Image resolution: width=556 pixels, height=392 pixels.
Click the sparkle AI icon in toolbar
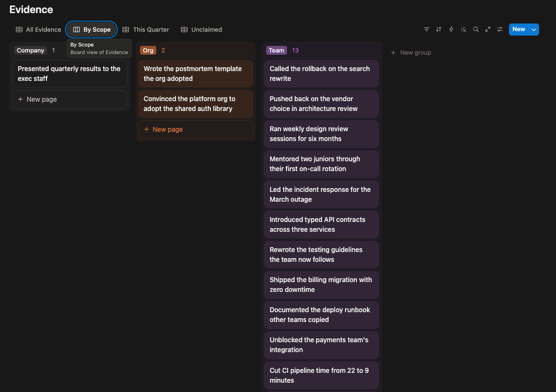click(464, 30)
